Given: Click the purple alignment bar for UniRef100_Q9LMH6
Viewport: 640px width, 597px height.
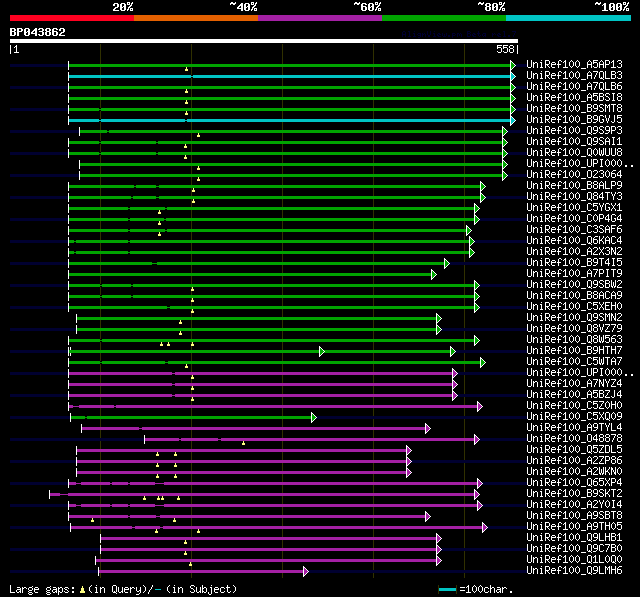Looking at the screenshot, I should click(201, 572).
